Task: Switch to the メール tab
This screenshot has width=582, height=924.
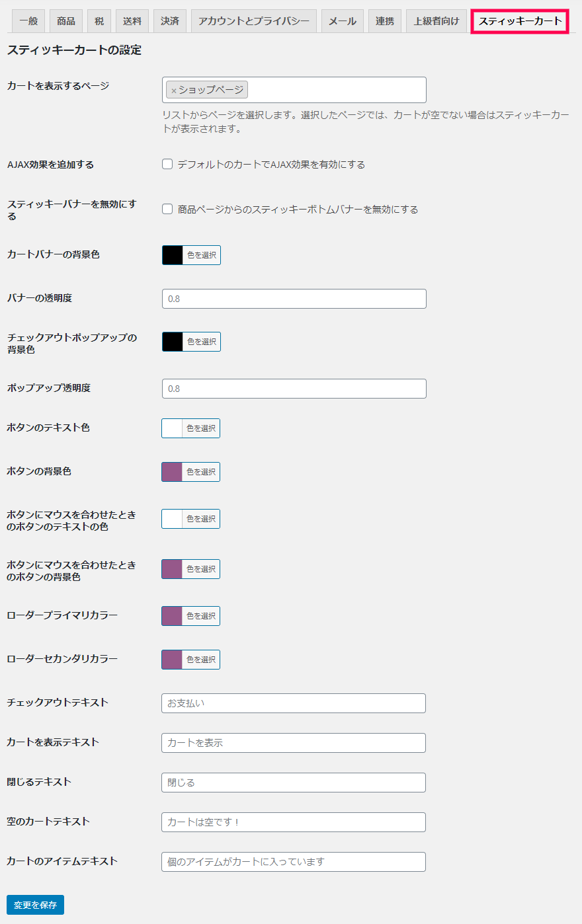Action: pyautogui.click(x=343, y=21)
